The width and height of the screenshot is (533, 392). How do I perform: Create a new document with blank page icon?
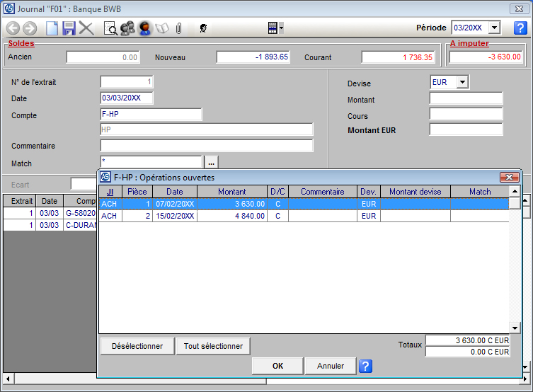tap(52, 28)
